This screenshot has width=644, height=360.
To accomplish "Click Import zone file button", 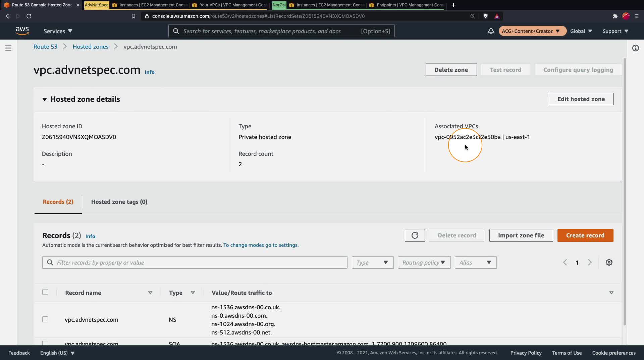I will [521, 235].
